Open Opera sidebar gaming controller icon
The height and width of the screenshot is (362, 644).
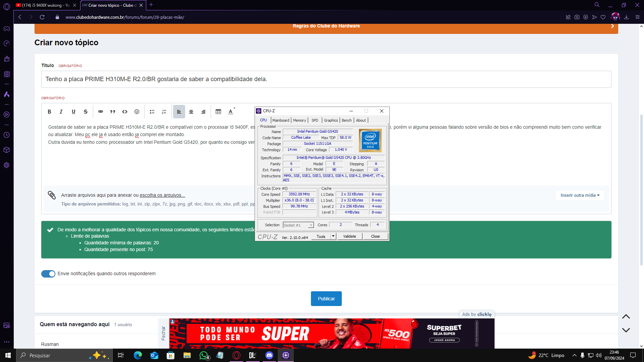(x=7, y=28)
